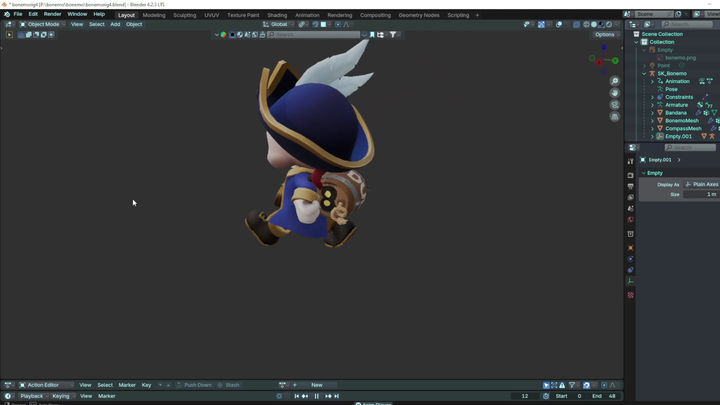Viewport: 720px width, 405px height.
Task: Open the Action Editor mode dropdown
Action: tap(45, 385)
